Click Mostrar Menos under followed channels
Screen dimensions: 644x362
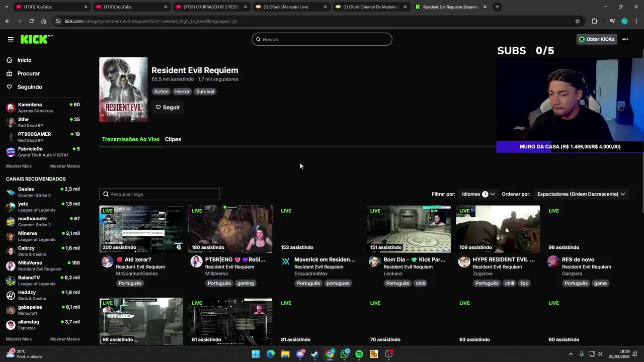[65, 166]
